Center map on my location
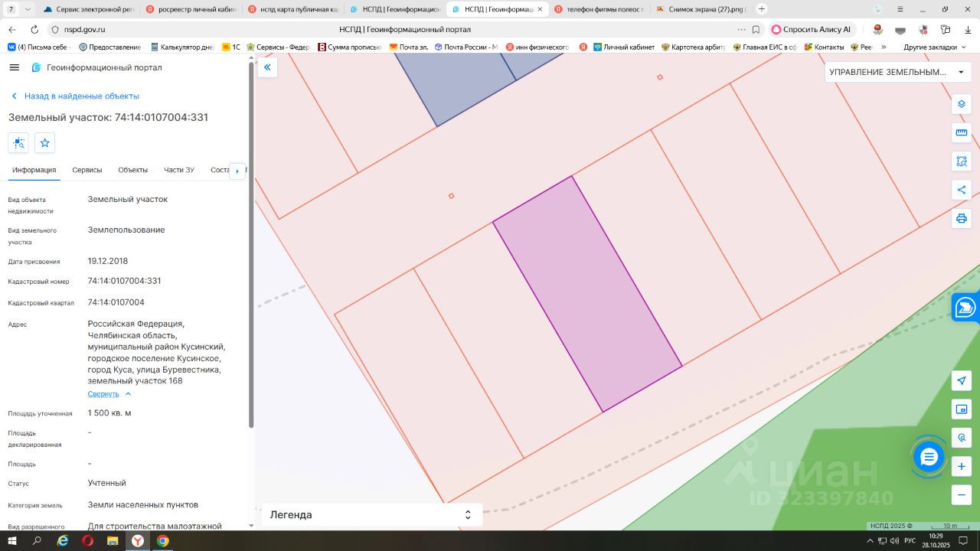Image resolution: width=980 pixels, height=551 pixels. click(x=962, y=380)
